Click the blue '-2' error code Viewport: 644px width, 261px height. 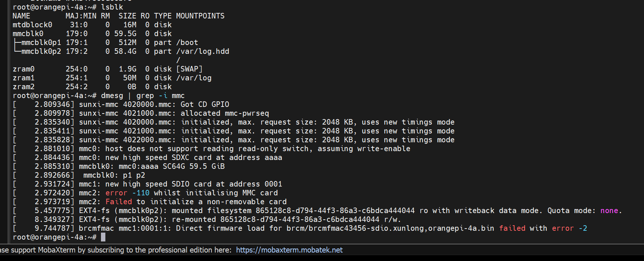point(583,228)
